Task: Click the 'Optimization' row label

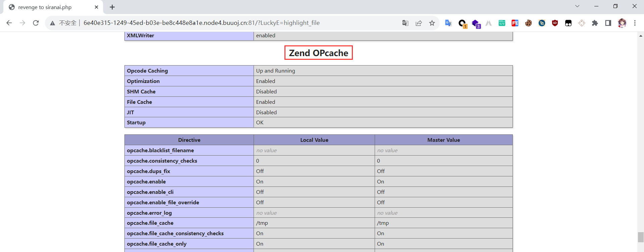Action: [x=143, y=81]
